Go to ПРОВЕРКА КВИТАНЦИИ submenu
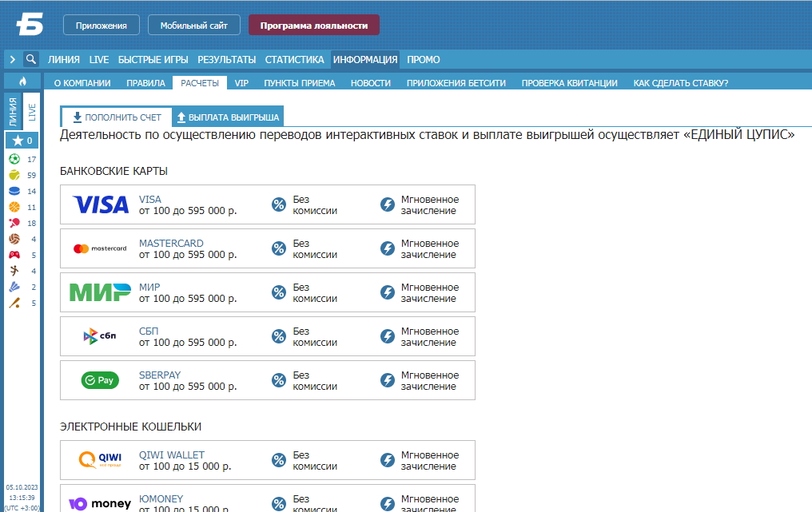812x512 pixels. tap(570, 83)
